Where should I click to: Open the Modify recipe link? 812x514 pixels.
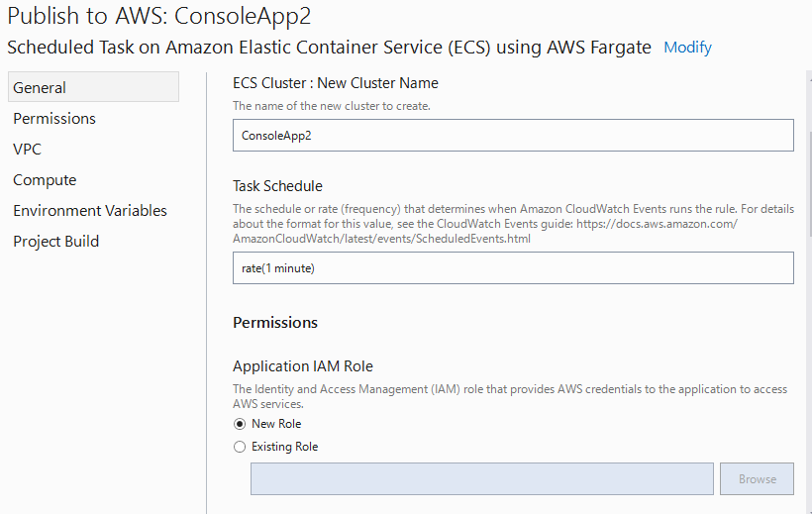tap(687, 48)
